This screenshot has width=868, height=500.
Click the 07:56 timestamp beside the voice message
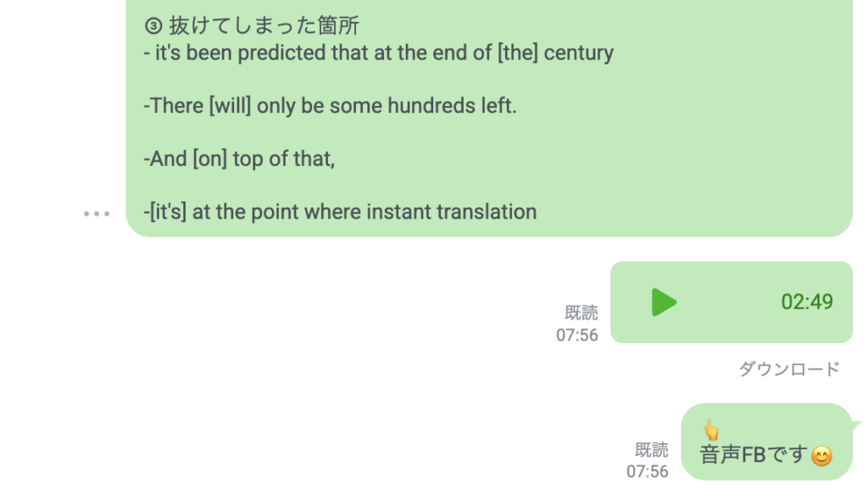576,335
